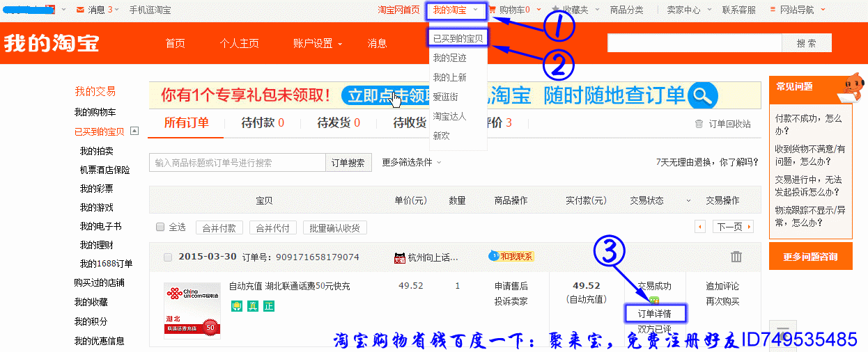Go to previous page with left arrow
Viewport: 868px width, 352px height.
tap(700, 227)
